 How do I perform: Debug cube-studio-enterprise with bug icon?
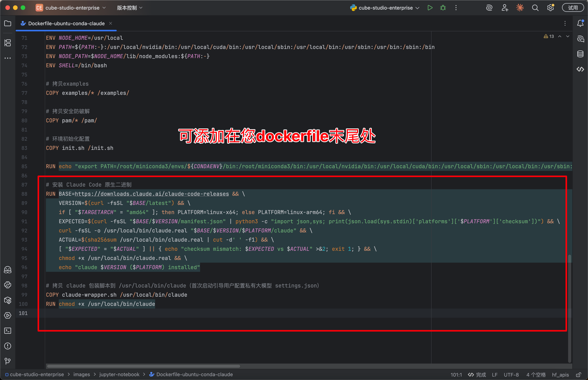(x=443, y=8)
